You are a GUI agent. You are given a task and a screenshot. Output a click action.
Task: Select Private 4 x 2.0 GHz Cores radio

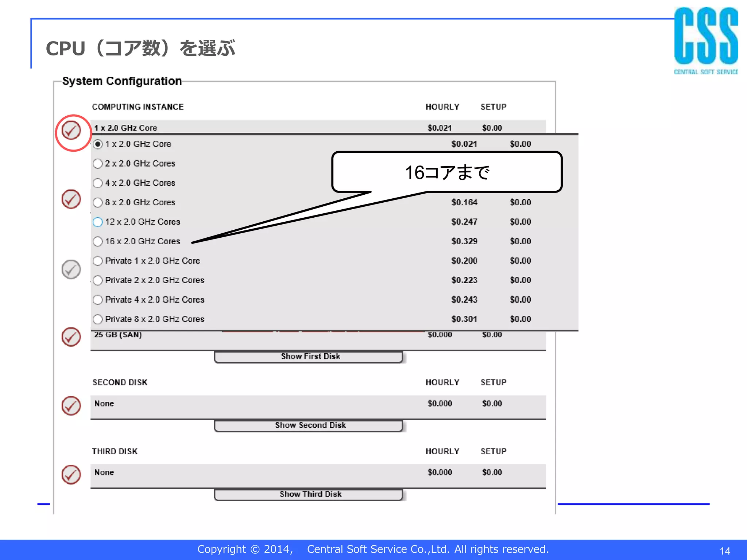[x=97, y=300]
